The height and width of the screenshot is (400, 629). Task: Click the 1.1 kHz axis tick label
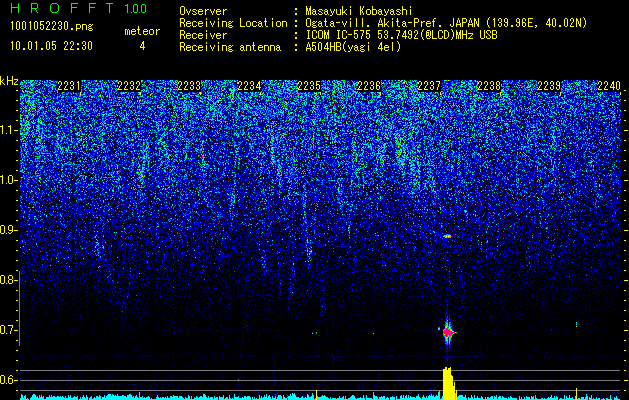7,130
